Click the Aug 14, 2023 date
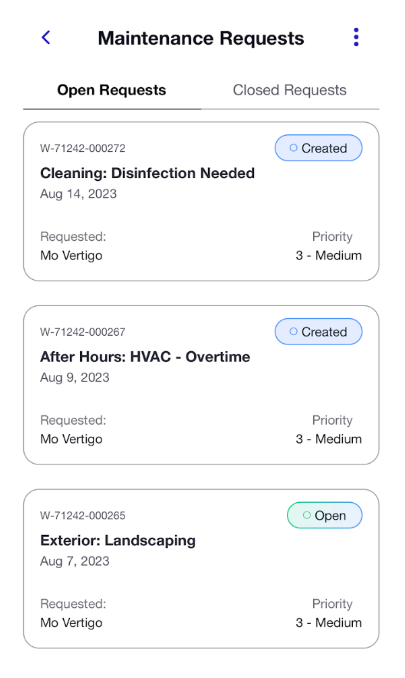405x678 pixels. [x=78, y=194]
